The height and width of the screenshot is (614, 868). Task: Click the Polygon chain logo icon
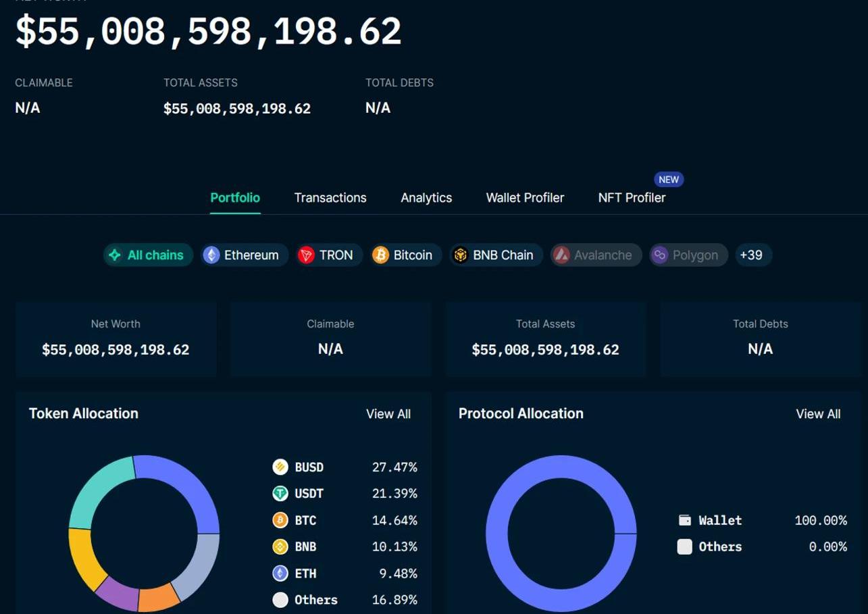(x=659, y=255)
